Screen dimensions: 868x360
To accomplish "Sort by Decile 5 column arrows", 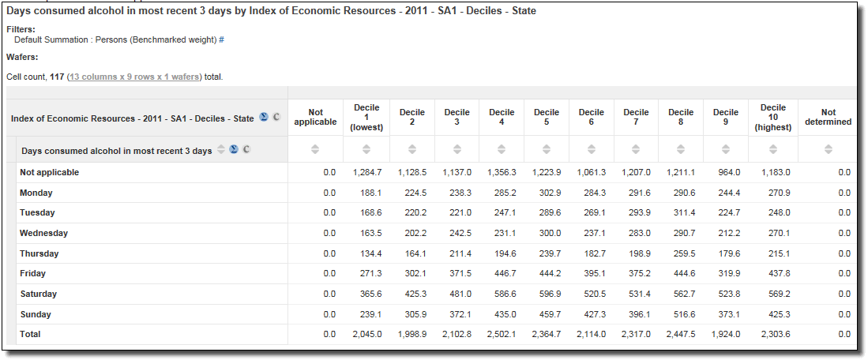I will [546, 149].
